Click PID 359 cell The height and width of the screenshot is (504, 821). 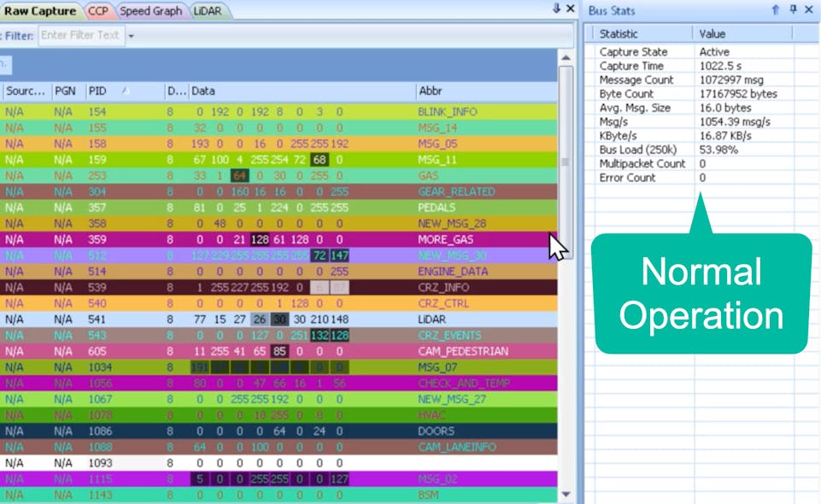[x=97, y=239]
